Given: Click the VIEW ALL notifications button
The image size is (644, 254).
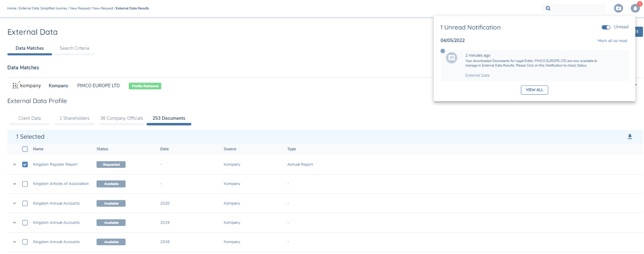Looking at the screenshot, I should (534, 90).
